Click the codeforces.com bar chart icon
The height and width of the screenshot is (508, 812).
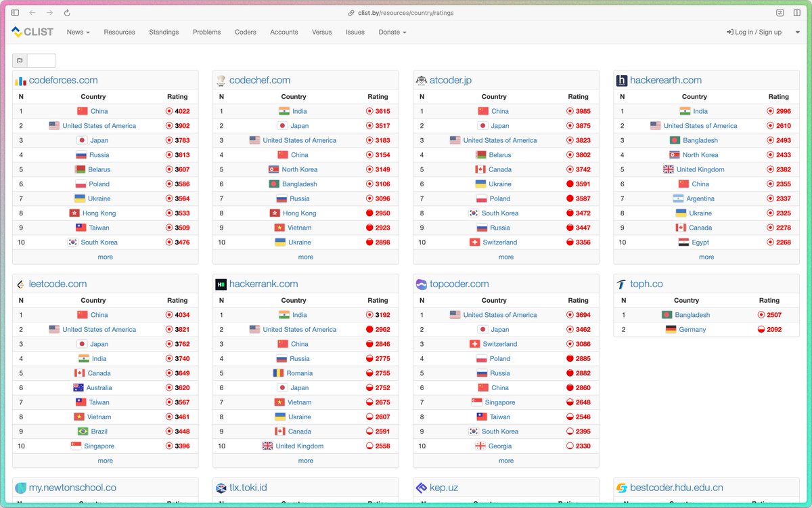[20, 81]
